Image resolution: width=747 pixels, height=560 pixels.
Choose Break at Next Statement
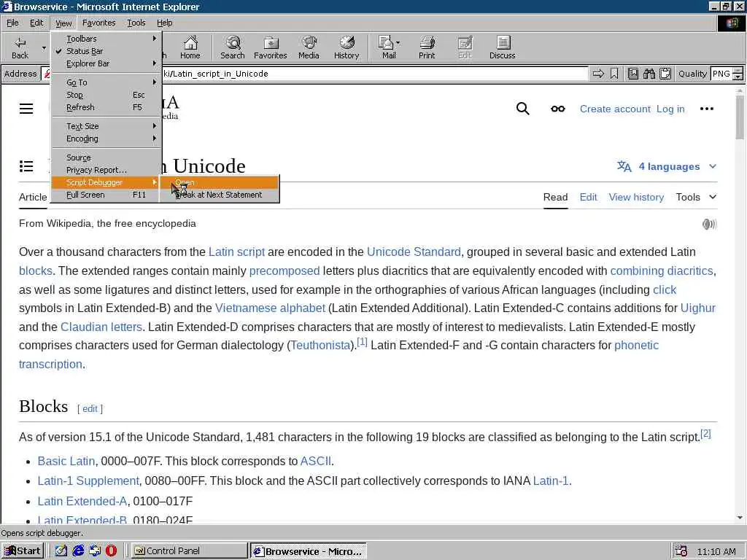(x=220, y=195)
